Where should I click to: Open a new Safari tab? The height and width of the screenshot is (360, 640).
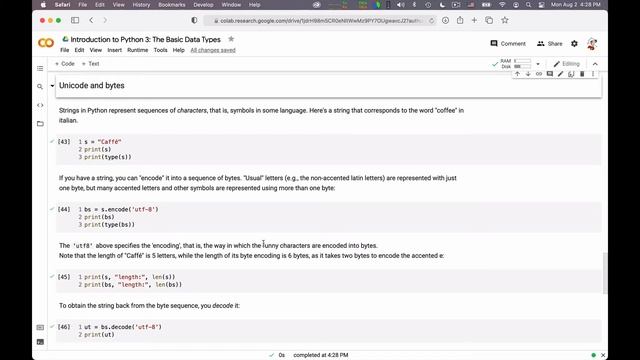pos(474,20)
